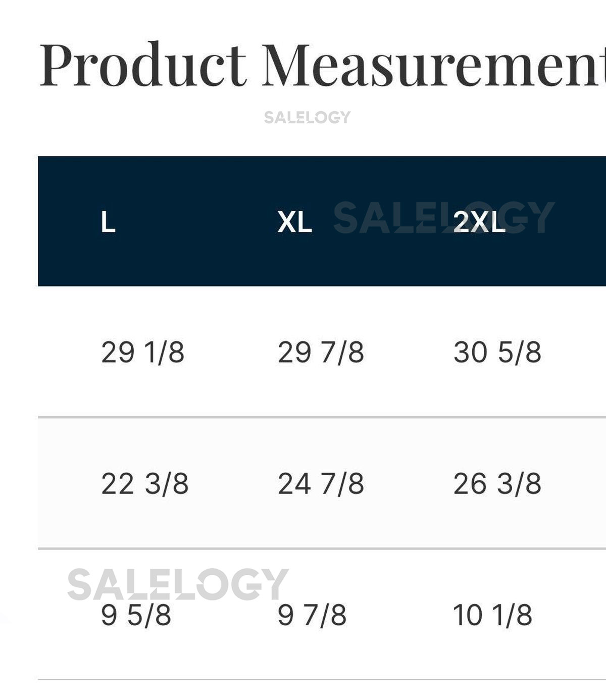Select the 22 3/8 value under L
Image resolution: width=606 pixels, height=700 pixels.
[x=145, y=483]
